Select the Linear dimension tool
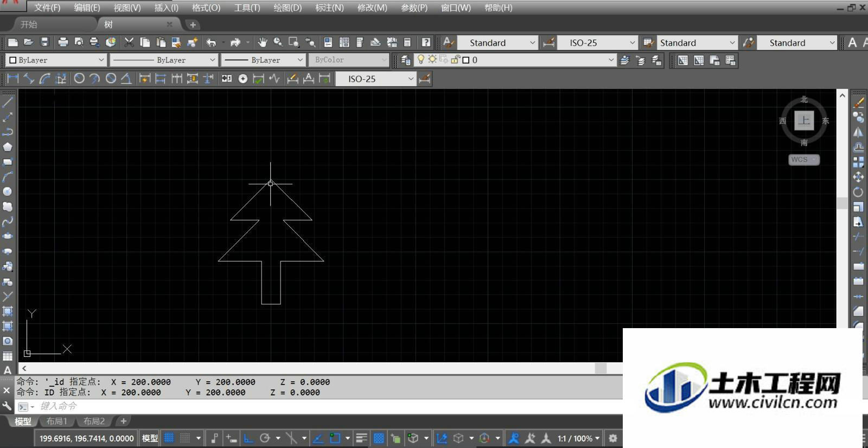The width and height of the screenshot is (868, 448). pyautogui.click(x=13, y=79)
